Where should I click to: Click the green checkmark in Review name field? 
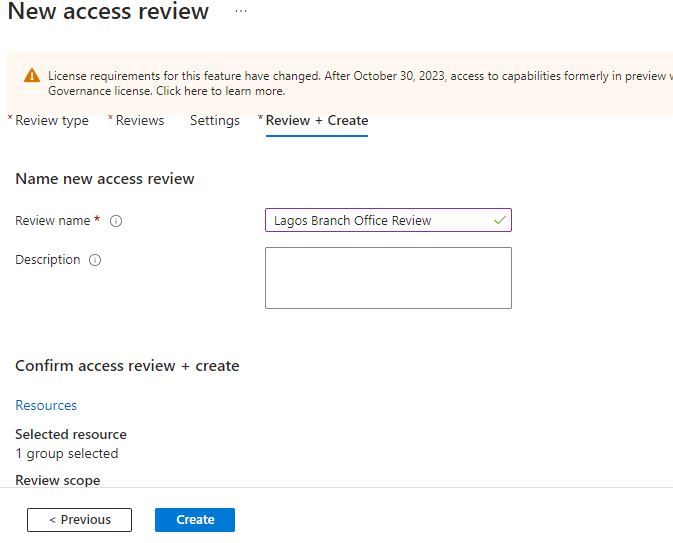[x=499, y=220]
